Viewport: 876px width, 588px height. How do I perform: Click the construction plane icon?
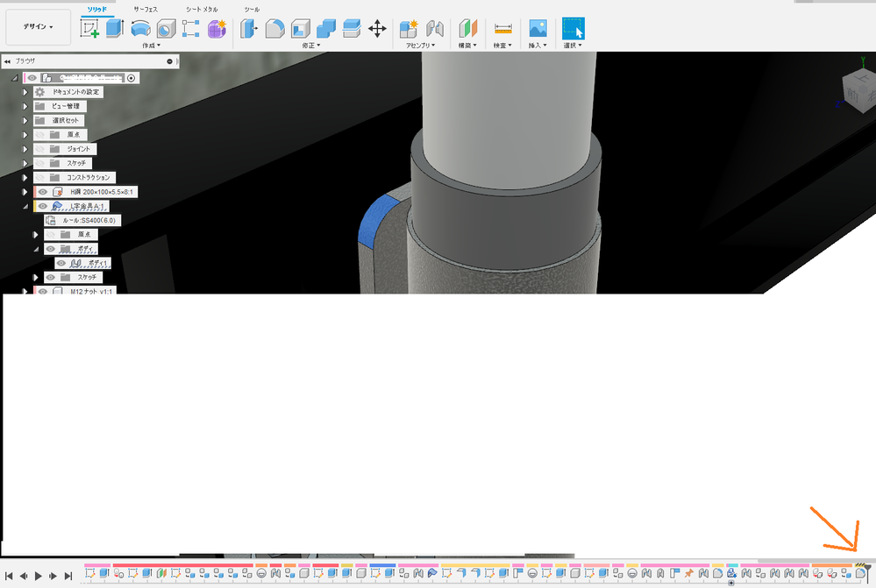pos(468,28)
